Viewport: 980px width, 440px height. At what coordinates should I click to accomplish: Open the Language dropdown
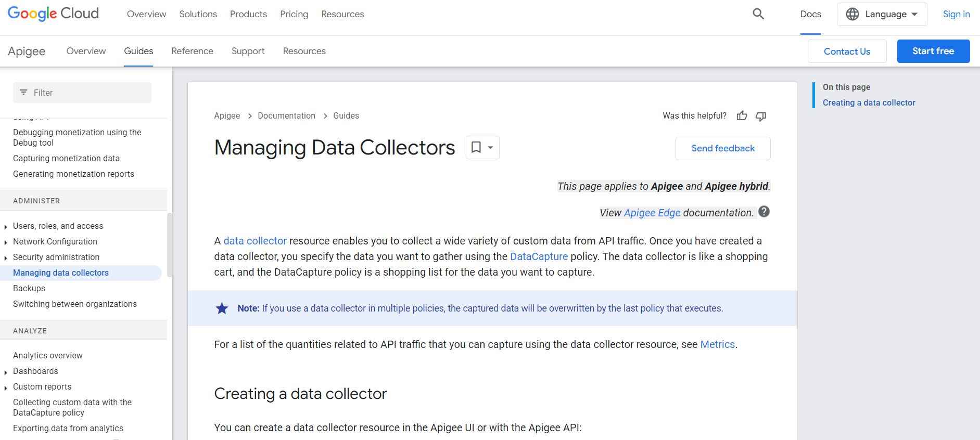click(x=882, y=14)
